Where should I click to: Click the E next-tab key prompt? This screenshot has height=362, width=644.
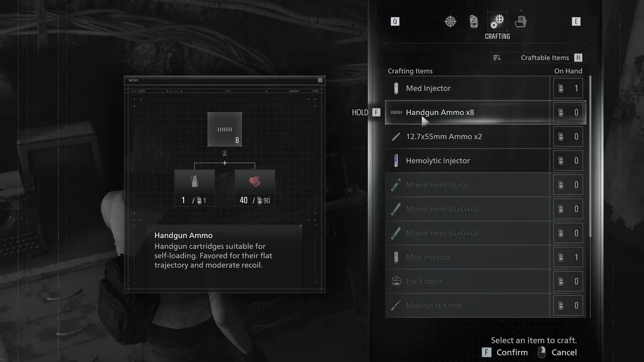[x=577, y=22]
